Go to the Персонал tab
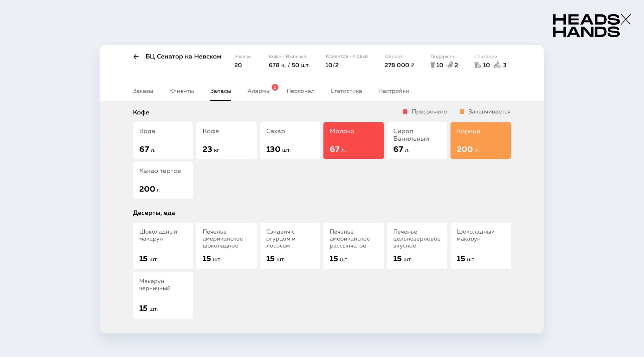This screenshot has width=644, height=357. (x=300, y=91)
